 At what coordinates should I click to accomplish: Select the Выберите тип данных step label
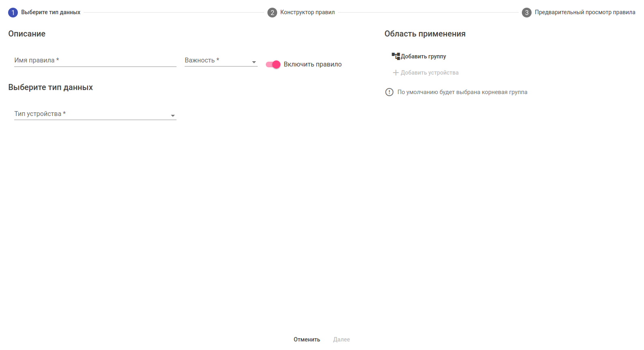point(51,13)
